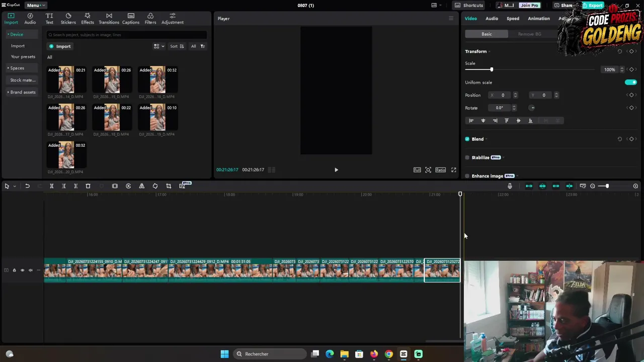This screenshot has width=644, height=362.
Task: Open the player panel menu icon
Action: click(x=451, y=19)
